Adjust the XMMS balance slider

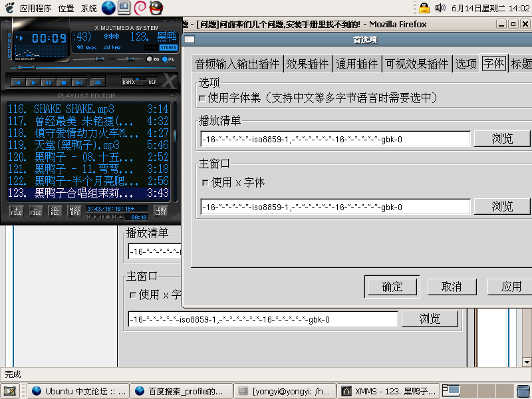[x=129, y=59]
